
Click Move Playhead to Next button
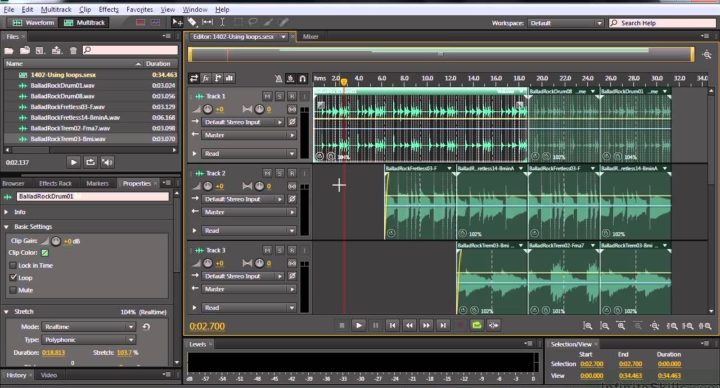[443, 326]
